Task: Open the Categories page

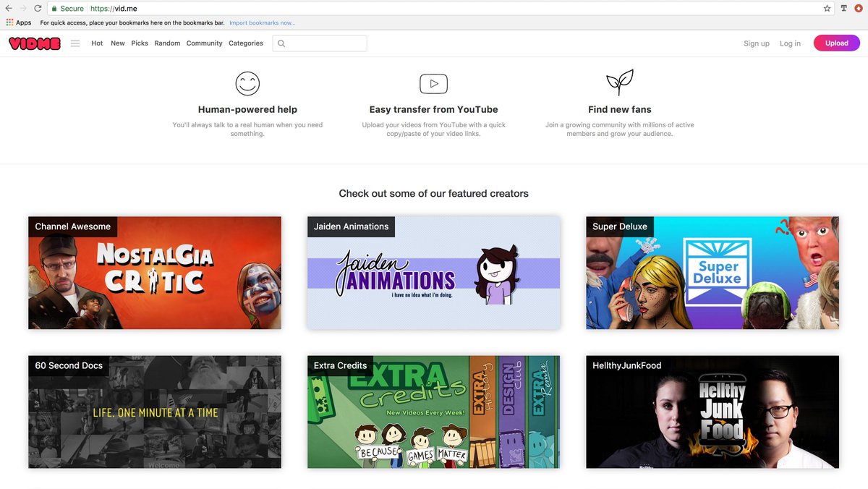Action: pos(246,43)
